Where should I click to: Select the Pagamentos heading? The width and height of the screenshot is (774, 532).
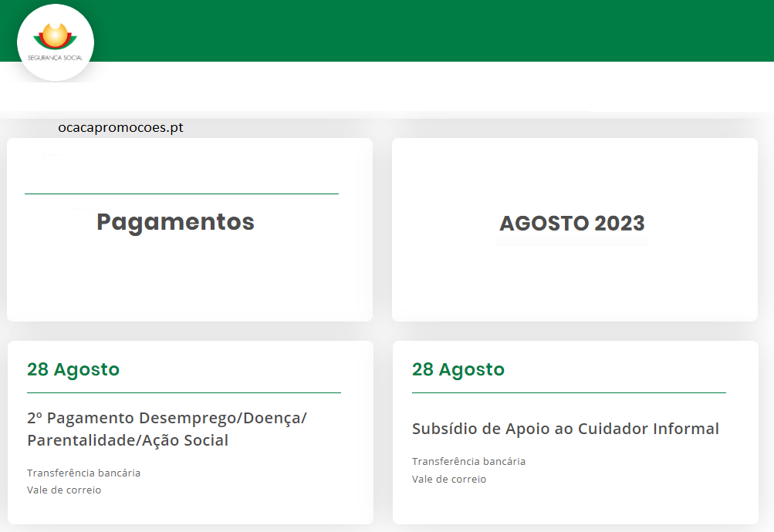[175, 222]
